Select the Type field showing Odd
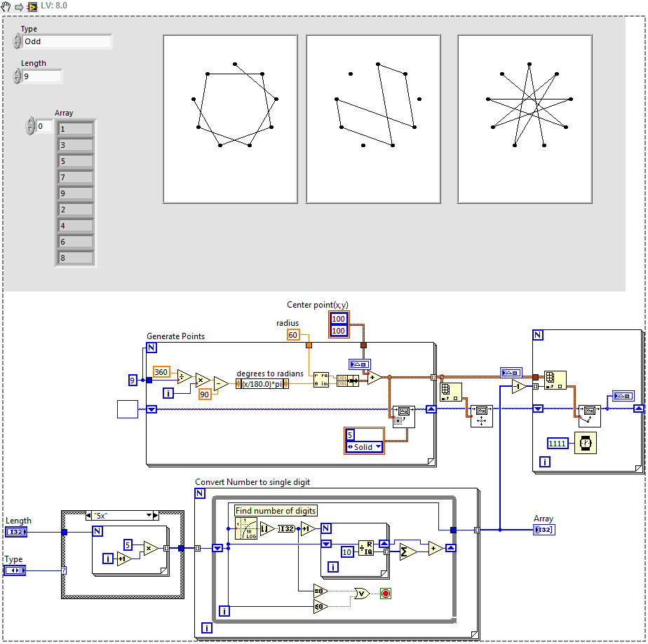Viewport: 648px width, 644px height. pos(67,41)
